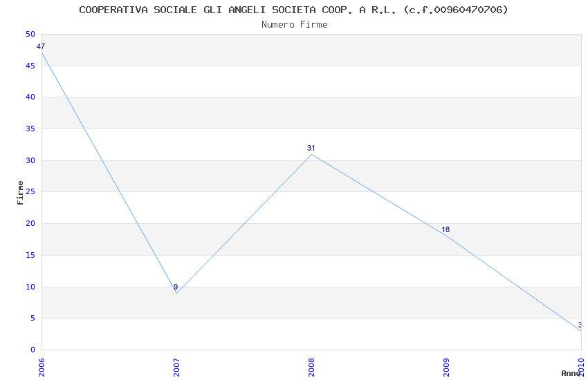This screenshot has height=380, width=588.
Task: Select the data point labeled 9
Action: coord(176,293)
